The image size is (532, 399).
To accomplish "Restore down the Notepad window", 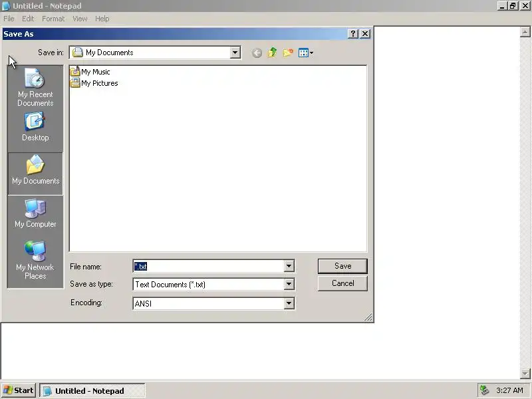I will [513, 6].
